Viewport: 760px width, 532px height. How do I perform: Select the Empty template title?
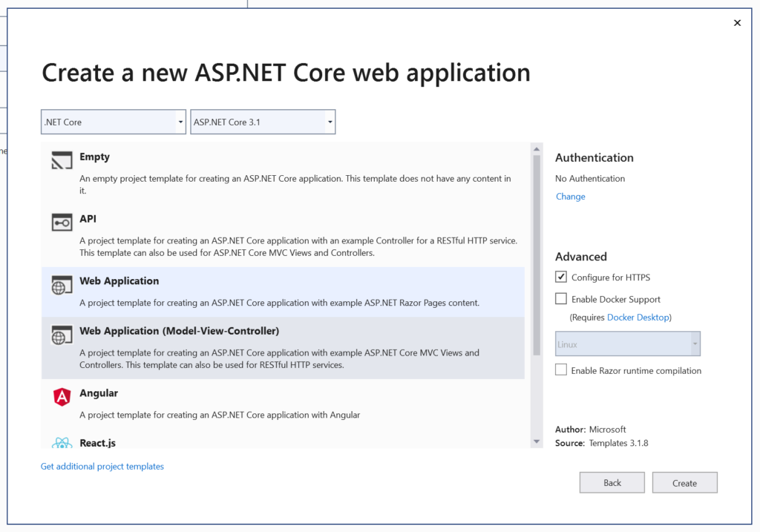pyautogui.click(x=94, y=157)
